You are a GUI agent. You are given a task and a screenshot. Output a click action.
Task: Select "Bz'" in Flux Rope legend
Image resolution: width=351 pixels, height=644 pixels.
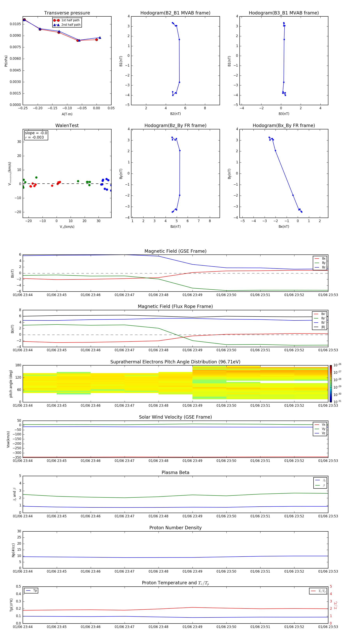(x=320, y=323)
